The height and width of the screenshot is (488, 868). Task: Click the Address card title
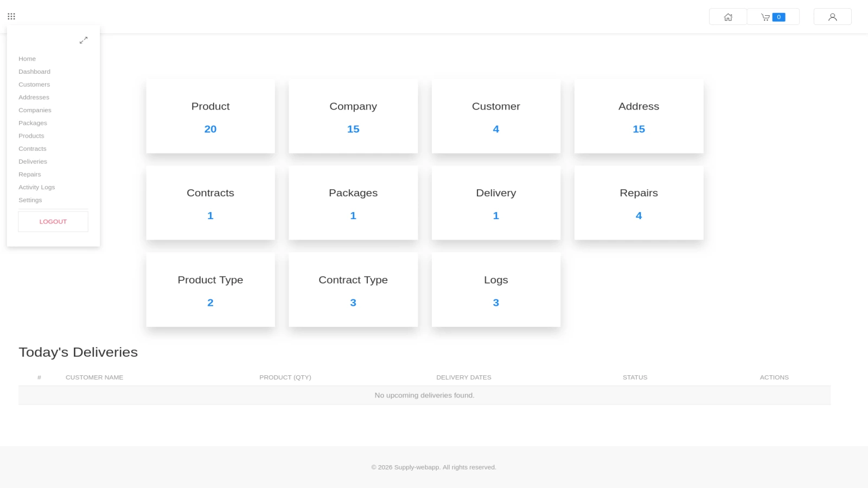[x=639, y=106]
